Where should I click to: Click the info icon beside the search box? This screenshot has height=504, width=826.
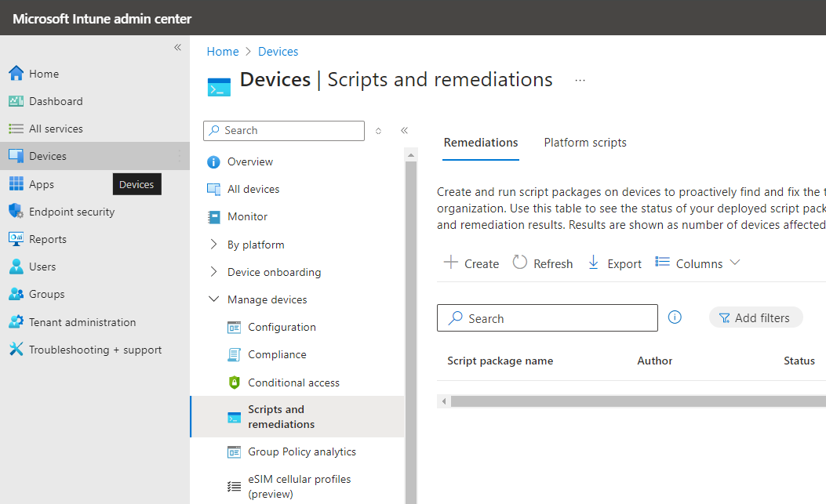pos(675,317)
